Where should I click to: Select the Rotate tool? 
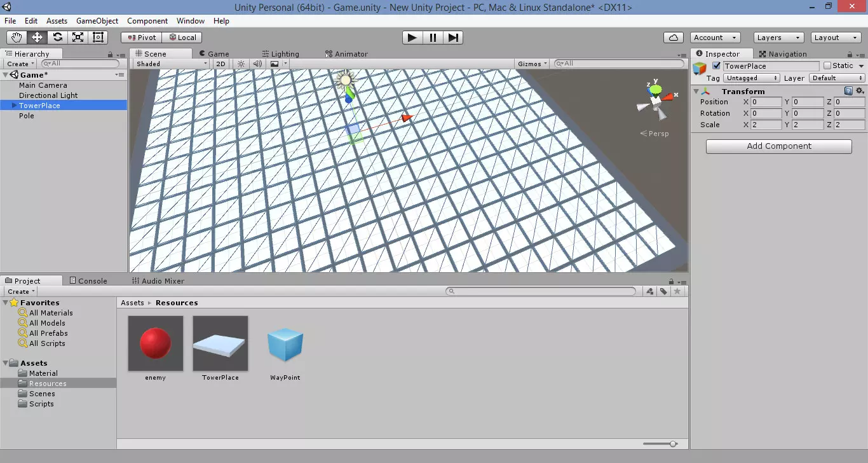click(57, 38)
